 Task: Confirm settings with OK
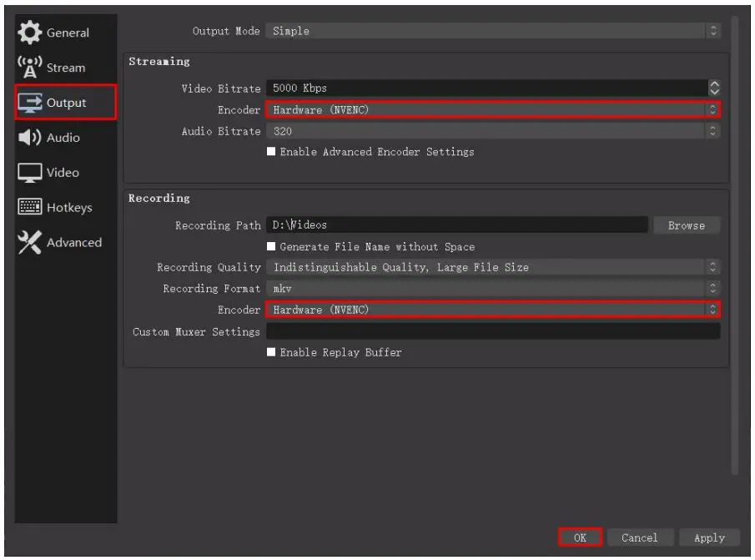(x=581, y=537)
